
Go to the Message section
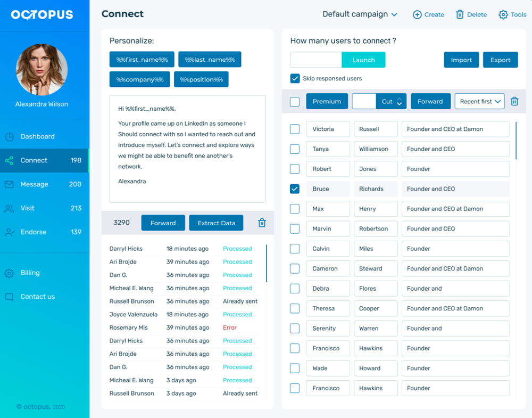point(45,184)
